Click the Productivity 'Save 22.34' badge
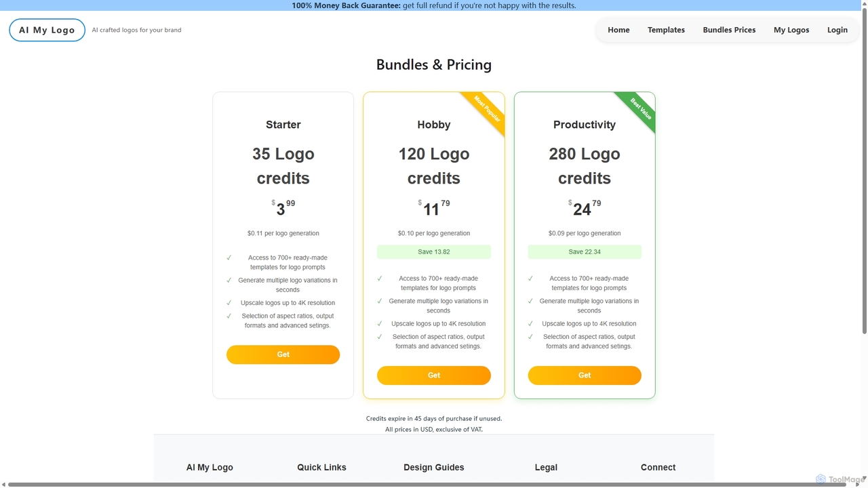Screen dimensions: 868x488 point(585,252)
